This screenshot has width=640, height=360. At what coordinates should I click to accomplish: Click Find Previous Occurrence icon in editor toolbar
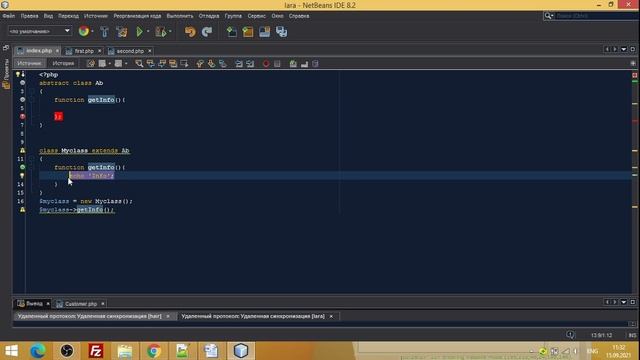[151, 64]
